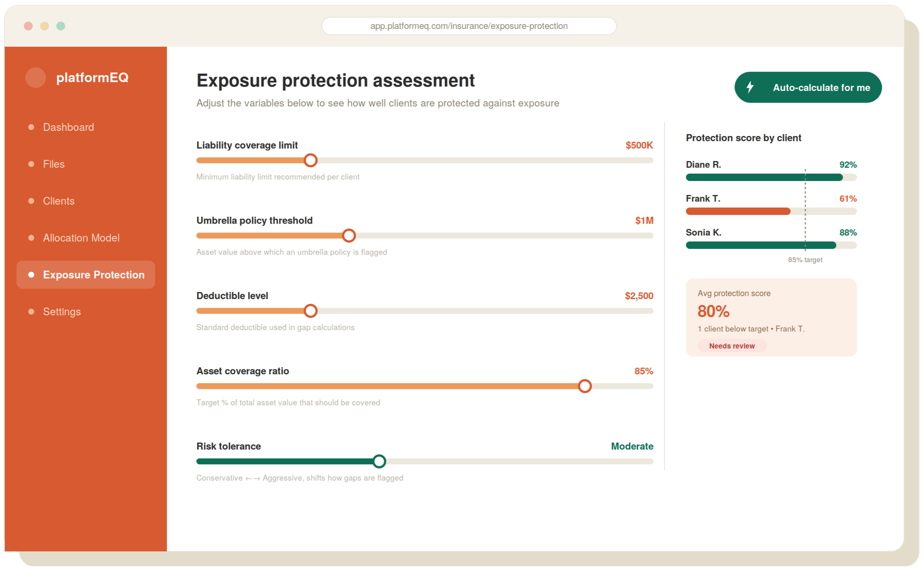Click the Deductible level slider handle

[x=310, y=311]
